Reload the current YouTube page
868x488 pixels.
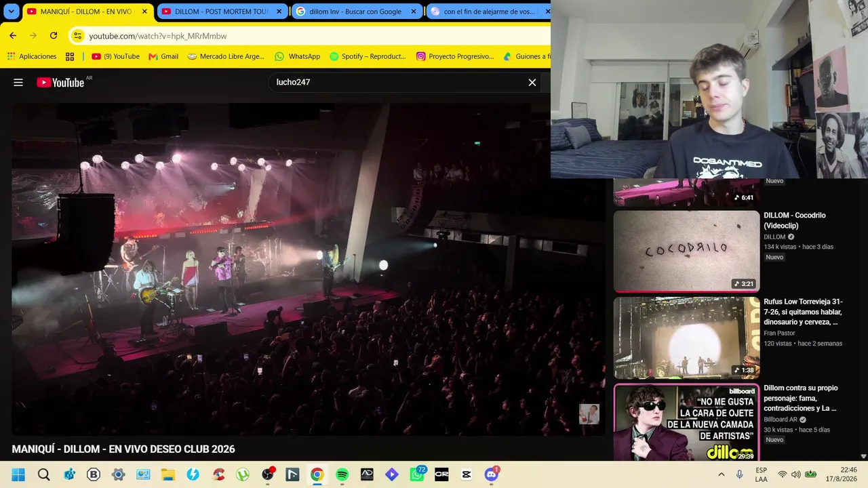coord(54,36)
